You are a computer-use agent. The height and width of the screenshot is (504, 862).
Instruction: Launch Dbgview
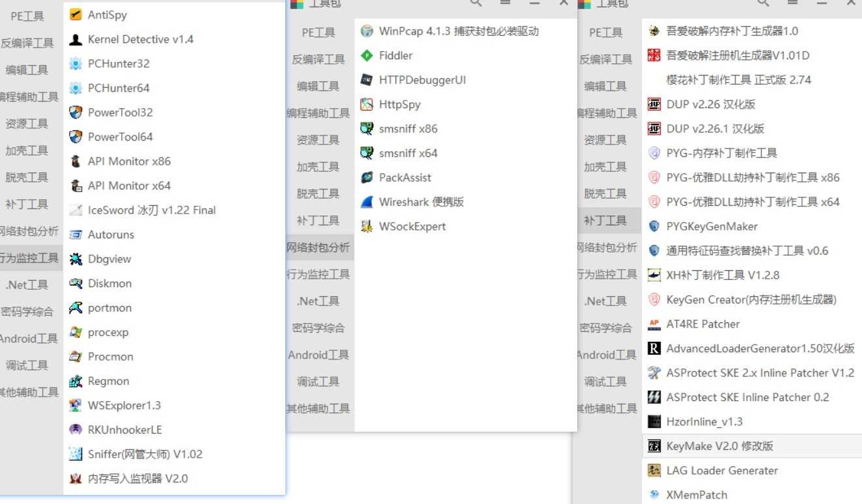click(108, 259)
